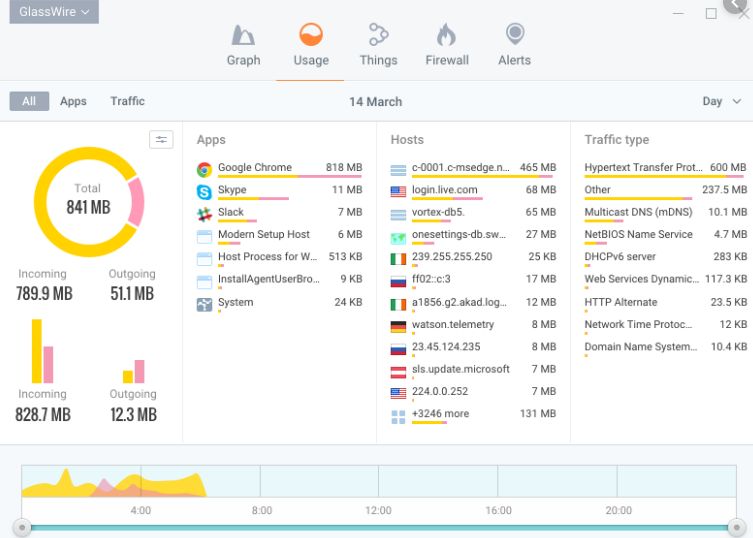Select DHCPv6 server traffic row

[x=666, y=258]
